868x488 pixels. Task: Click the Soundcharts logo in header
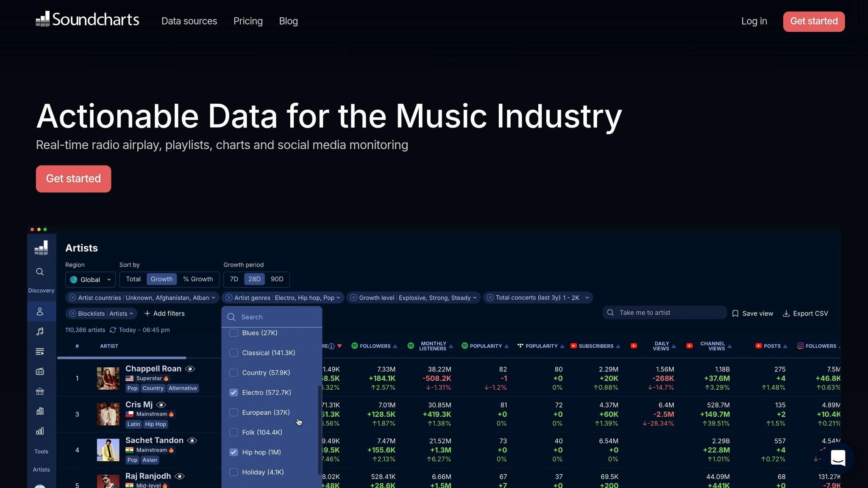click(x=87, y=19)
